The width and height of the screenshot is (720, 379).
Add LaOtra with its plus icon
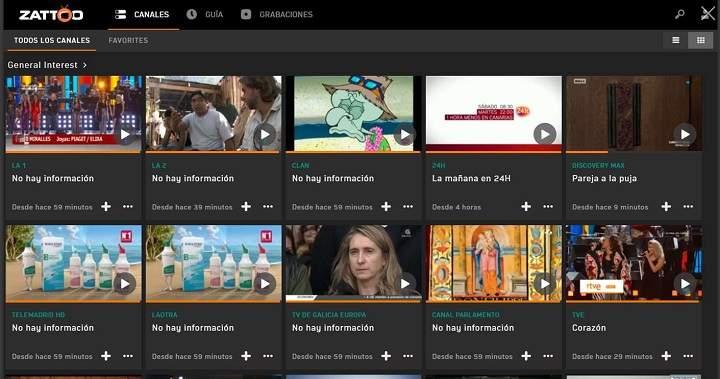[x=246, y=356]
